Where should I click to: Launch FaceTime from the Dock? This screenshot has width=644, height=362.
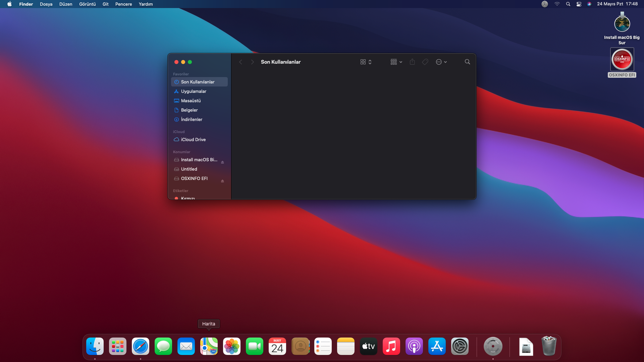pos(255,346)
